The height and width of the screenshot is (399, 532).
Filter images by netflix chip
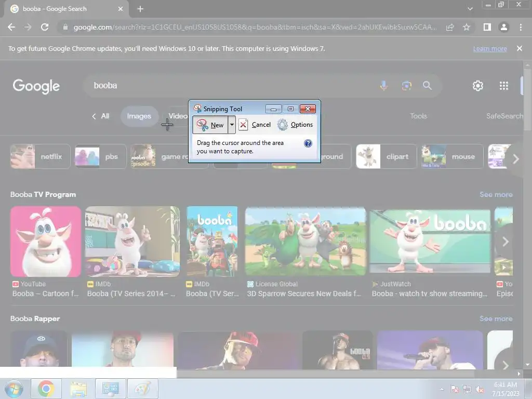pos(40,156)
